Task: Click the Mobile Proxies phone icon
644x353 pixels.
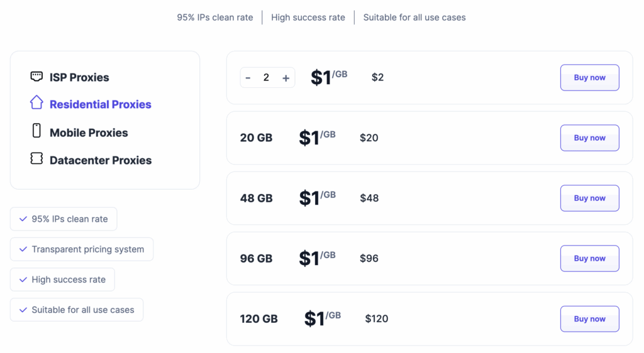Action: (x=36, y=131)
